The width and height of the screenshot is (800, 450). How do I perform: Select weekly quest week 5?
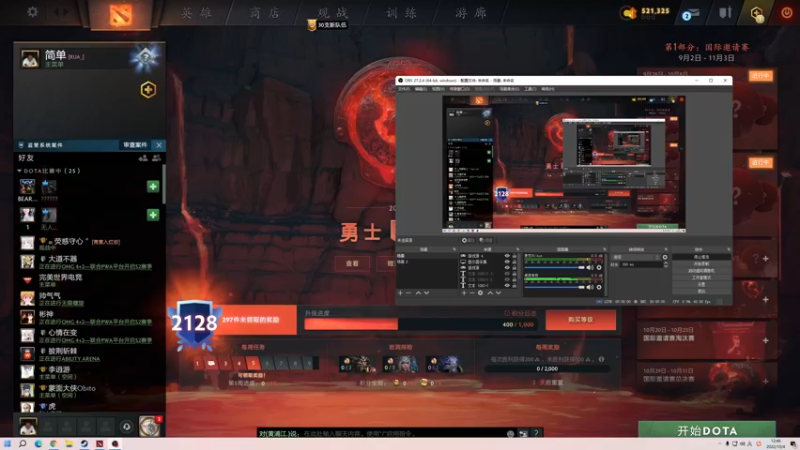(x=253, y=363)
